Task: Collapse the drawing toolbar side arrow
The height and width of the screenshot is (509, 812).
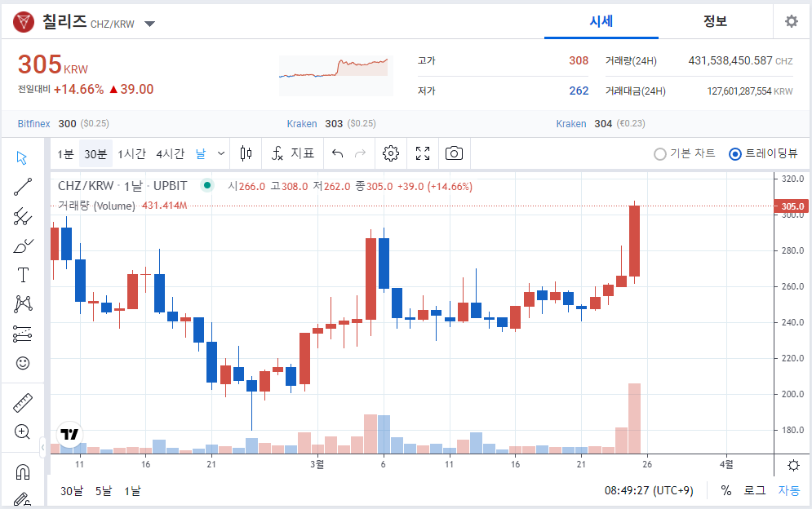Action: pyautogui.click(x=43, y=447)
